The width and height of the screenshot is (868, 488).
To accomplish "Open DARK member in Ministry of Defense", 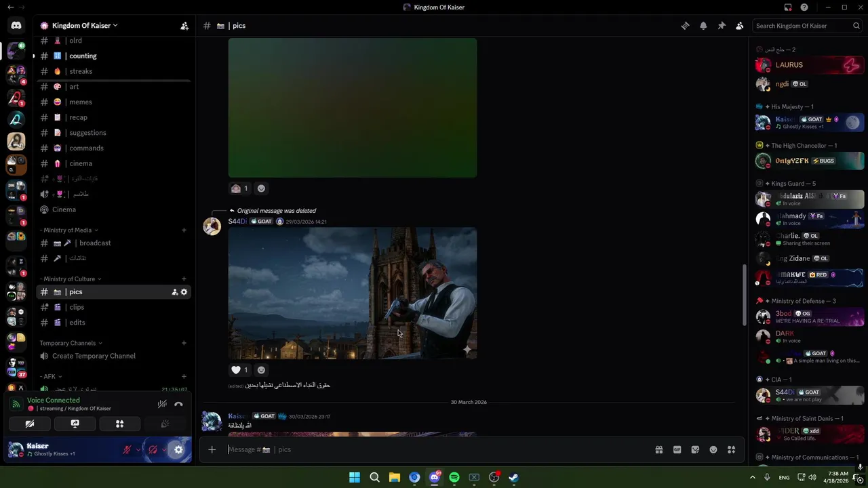I will tap(809, 337).
